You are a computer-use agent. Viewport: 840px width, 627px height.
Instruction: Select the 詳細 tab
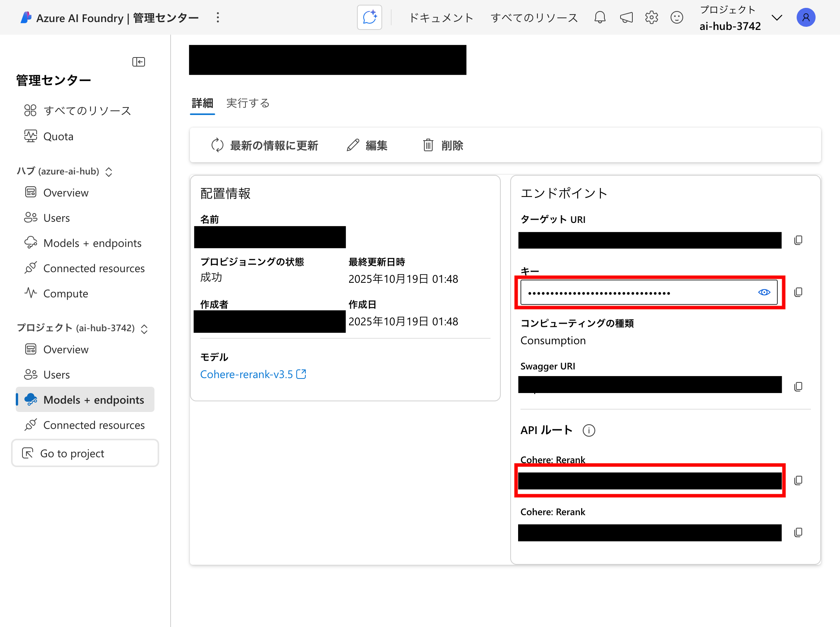pyautogui.click(x=202, y=103)
